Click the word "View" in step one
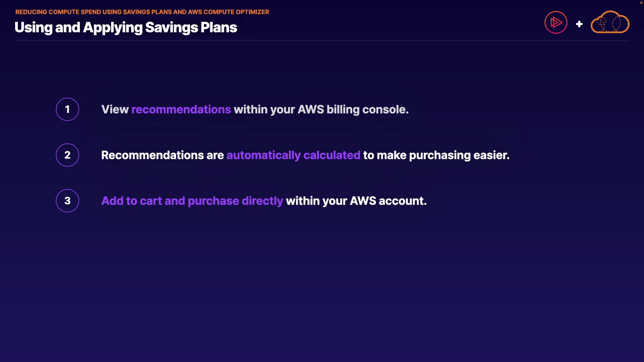Image resolution: width=644 pixels, height=362 pixels. pyautogui.click(x=115, y=110)
